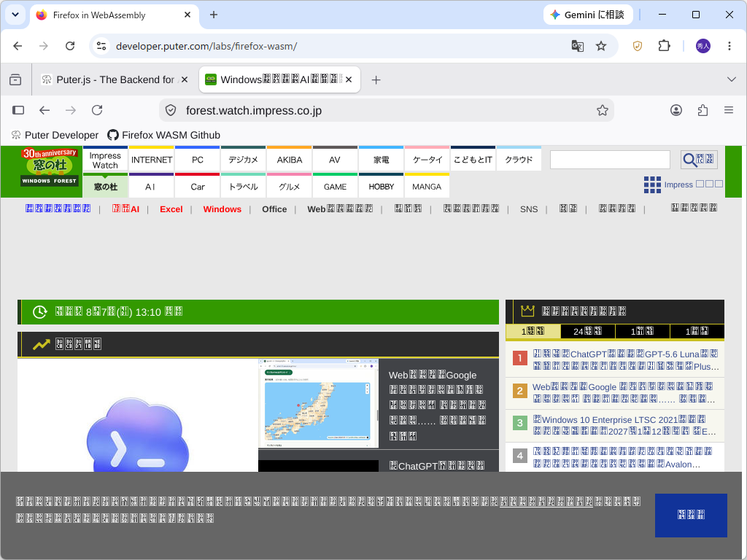Open クラウド site tab
The width and height of the screenshot is (747, 560).
(519, 160)
